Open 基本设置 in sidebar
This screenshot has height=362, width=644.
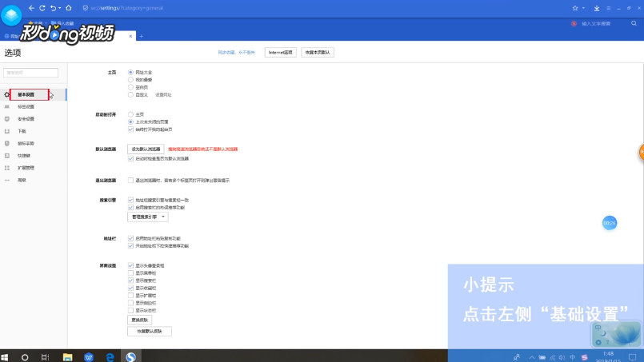pos(26,94)
